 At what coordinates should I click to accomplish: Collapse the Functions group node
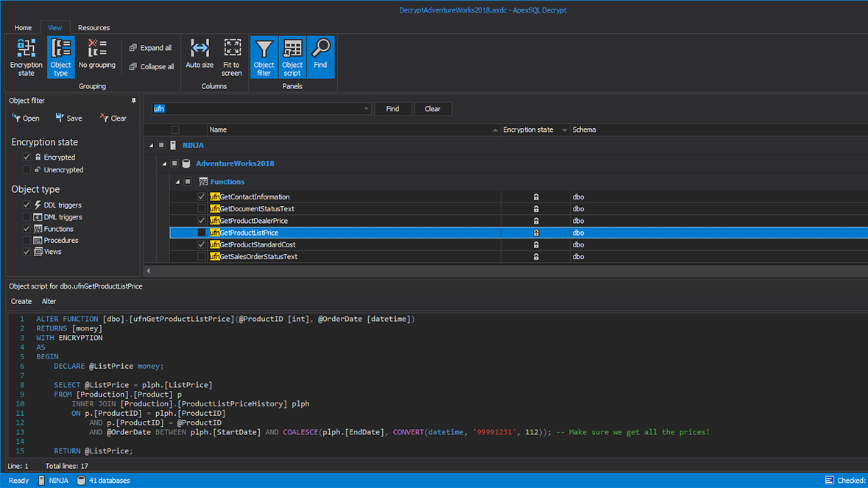177,182
